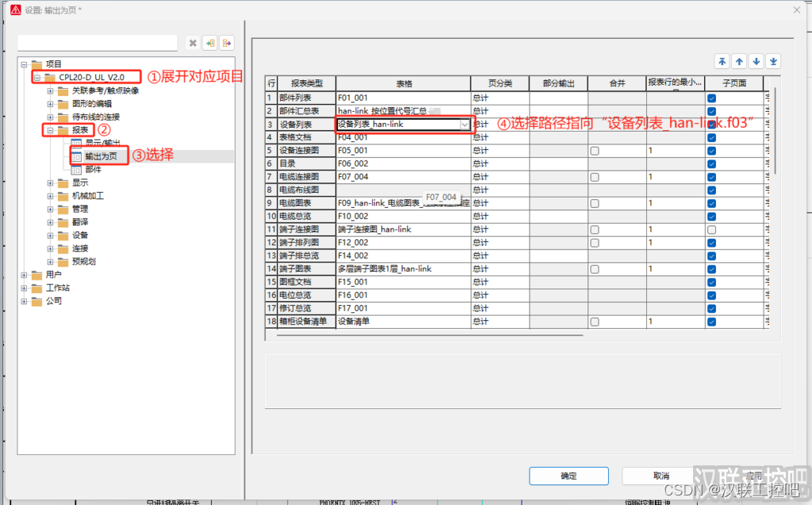The height and width of the screenshot is (505, 812).
Task: Click the move-to-top arrow icon
Action: [722, 62]
